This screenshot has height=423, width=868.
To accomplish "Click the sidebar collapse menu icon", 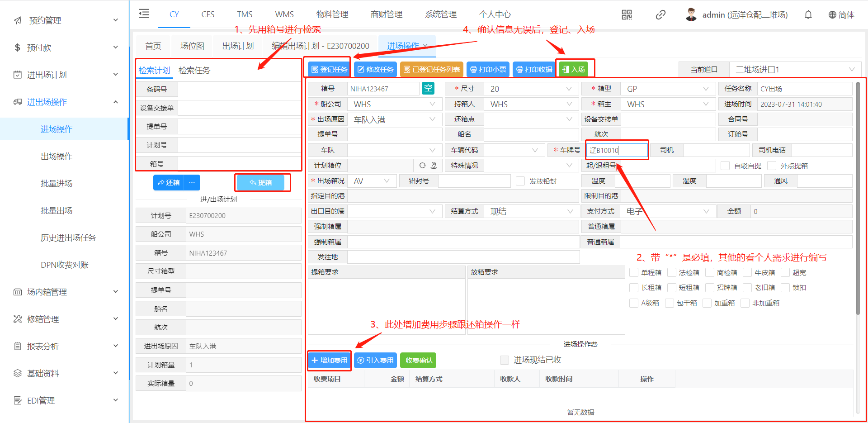I will point(144,14).
